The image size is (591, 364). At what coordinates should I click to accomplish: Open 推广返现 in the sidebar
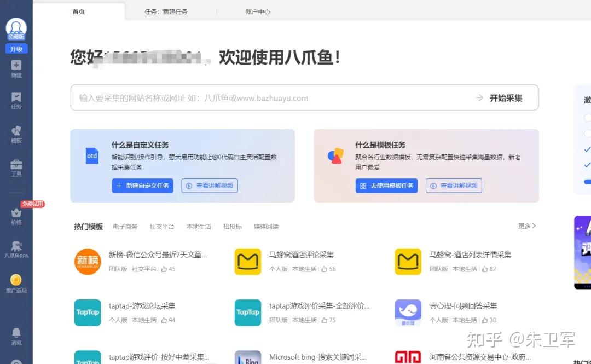click(16, 280)
